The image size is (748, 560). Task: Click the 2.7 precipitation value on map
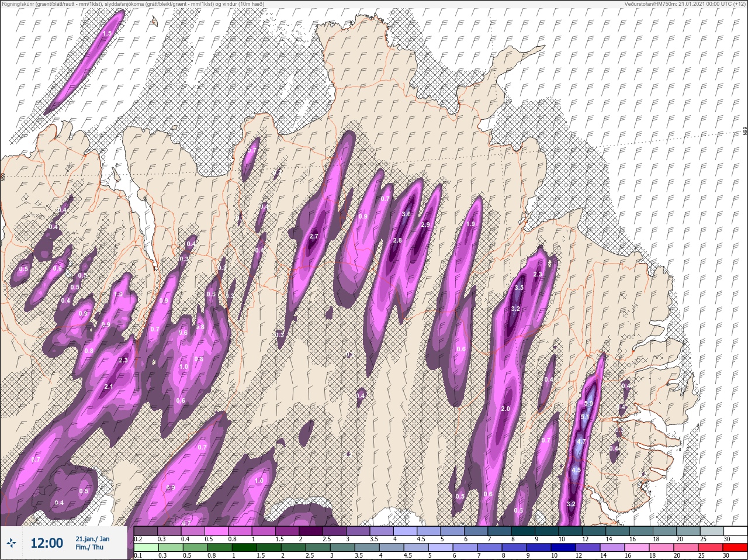tap(314, 236)
